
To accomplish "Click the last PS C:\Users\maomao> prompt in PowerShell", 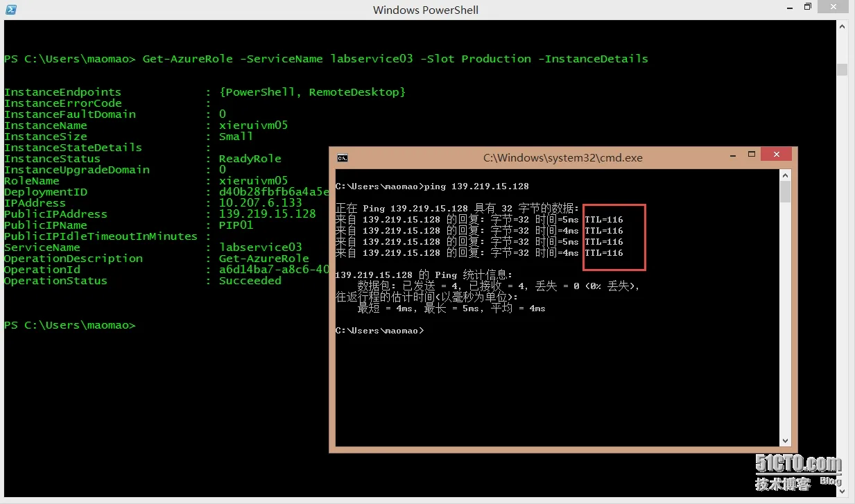I will (69, 325).
